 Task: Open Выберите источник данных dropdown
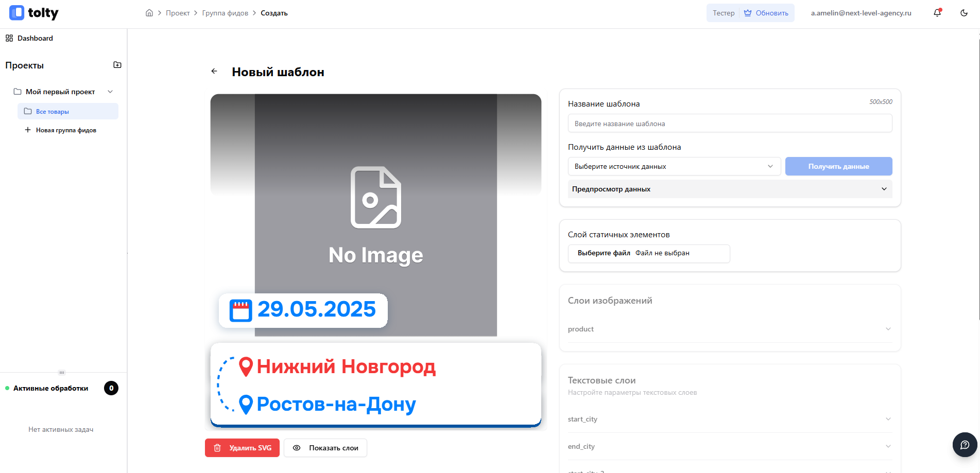click(675, 166)
